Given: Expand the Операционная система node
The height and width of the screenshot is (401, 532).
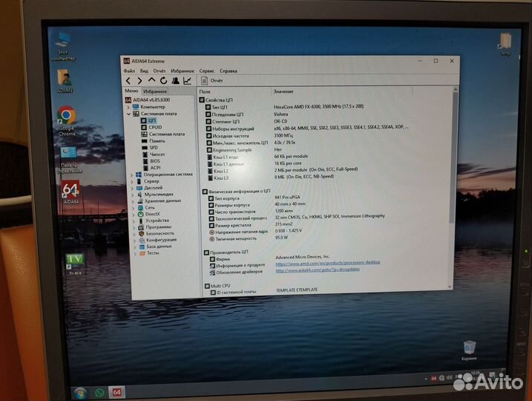Looking at the screenshot, I should tap(132, 175).
